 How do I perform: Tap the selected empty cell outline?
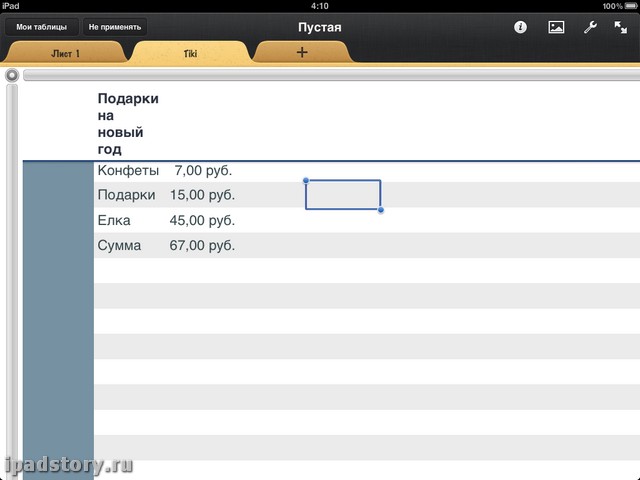point(343,195)
